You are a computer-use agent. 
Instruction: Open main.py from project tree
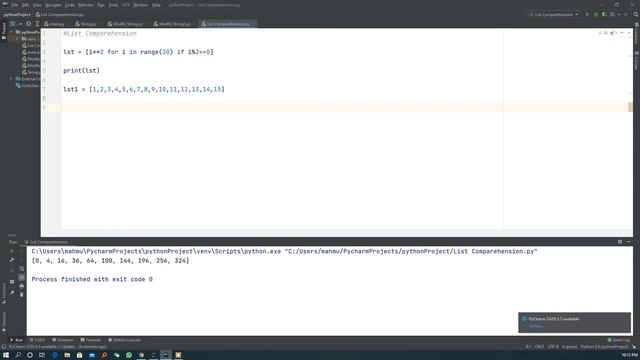click(31, 52)
